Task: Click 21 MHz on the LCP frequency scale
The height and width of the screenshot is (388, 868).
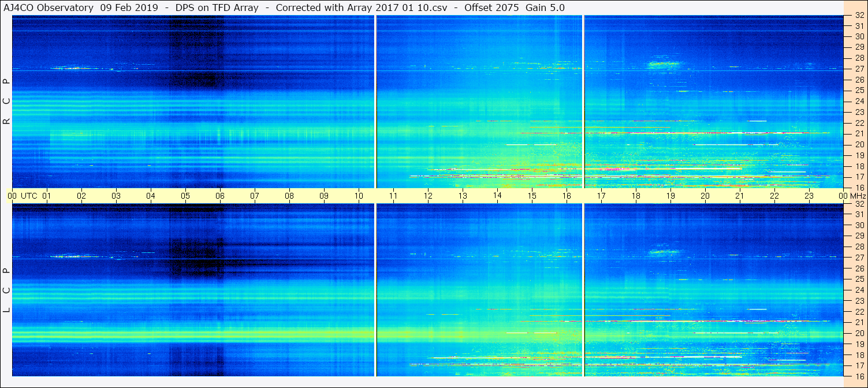Action: point(859,322)
